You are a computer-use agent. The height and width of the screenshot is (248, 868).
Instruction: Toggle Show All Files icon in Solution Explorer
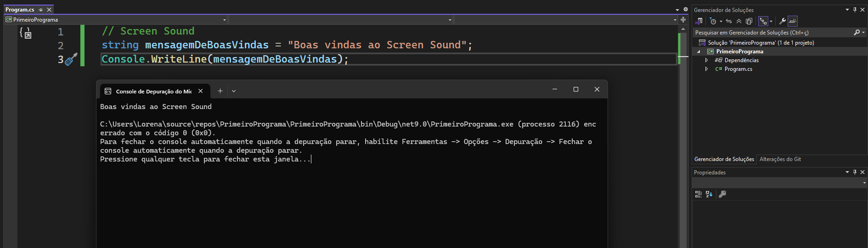(749, 21)
